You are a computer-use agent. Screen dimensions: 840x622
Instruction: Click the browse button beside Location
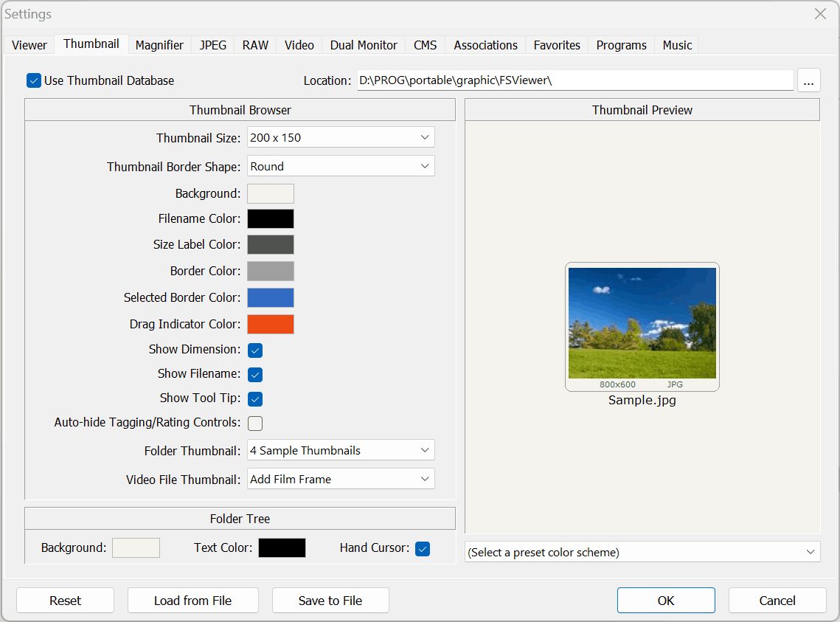808,81
